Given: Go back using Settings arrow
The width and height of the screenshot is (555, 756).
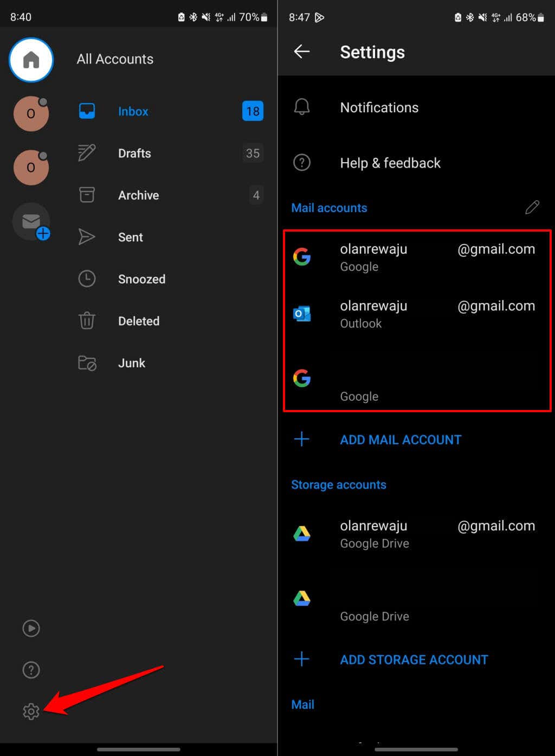Looking at the screenshot, I should 302,52.
